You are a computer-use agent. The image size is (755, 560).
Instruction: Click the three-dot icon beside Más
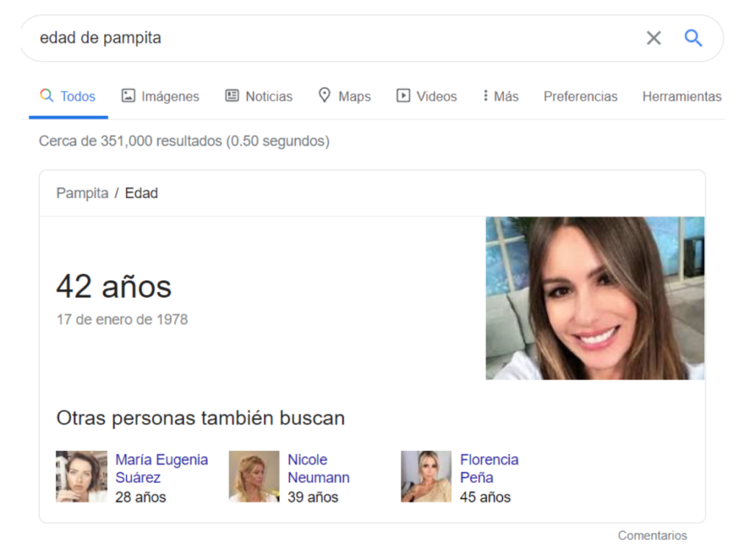point(485,95)
